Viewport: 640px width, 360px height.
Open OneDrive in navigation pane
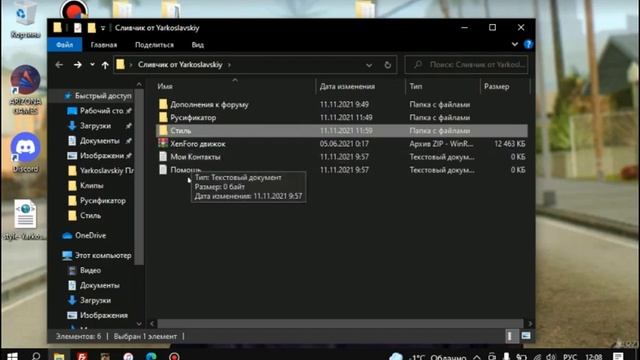pos(90,236)
